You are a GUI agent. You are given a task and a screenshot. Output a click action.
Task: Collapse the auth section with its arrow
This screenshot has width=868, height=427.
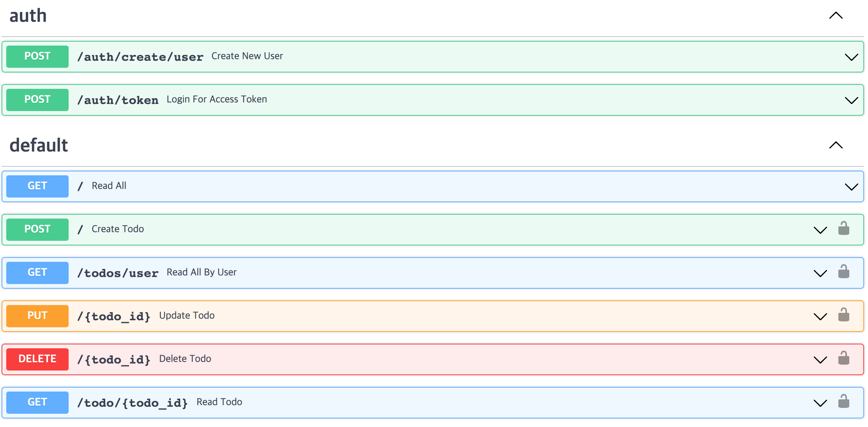coord(836,16)
